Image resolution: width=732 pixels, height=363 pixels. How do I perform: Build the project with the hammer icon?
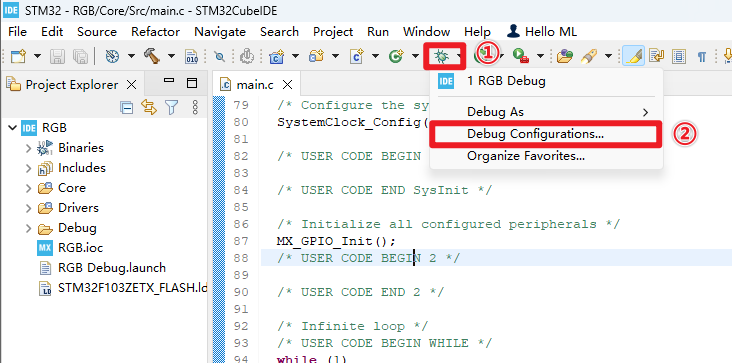click(152, 56)
